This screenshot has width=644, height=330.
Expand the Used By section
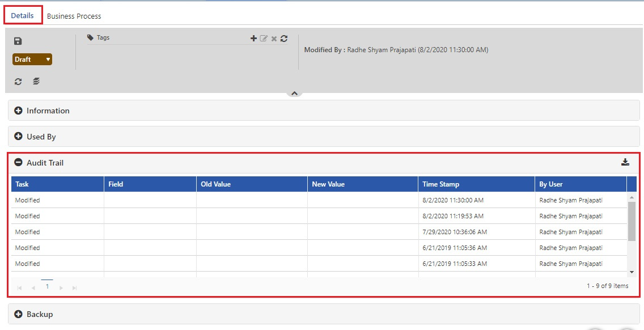pos(18,137)
